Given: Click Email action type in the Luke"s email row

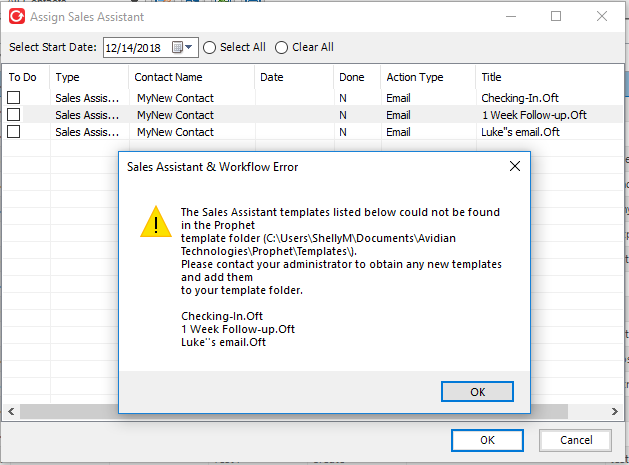Looking at the screenshot, I should [x=398, y=132].
